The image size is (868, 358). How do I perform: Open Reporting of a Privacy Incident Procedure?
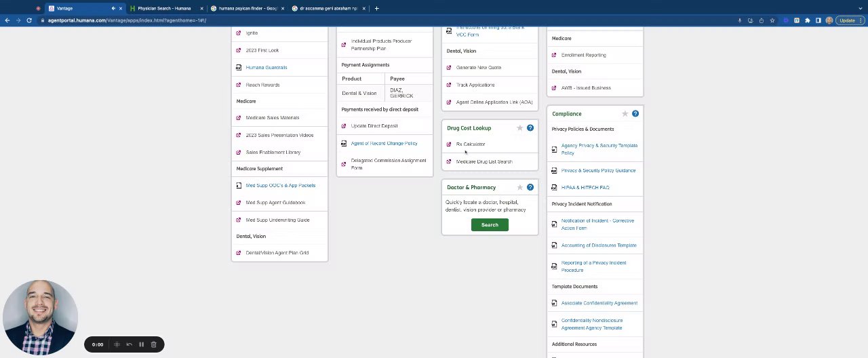tap(593, 266)
